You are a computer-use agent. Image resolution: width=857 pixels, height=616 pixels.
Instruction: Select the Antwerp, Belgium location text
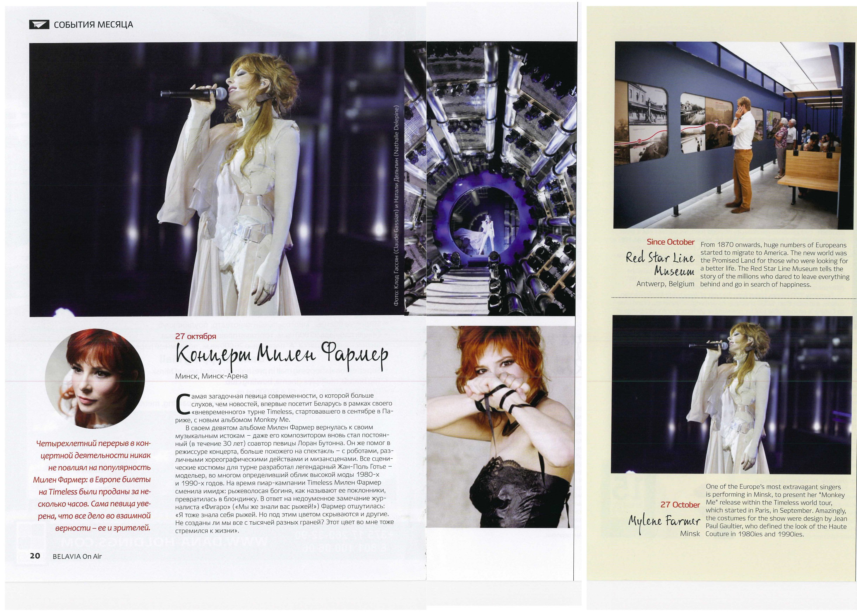pyautogui.click(x=665, y=284)
